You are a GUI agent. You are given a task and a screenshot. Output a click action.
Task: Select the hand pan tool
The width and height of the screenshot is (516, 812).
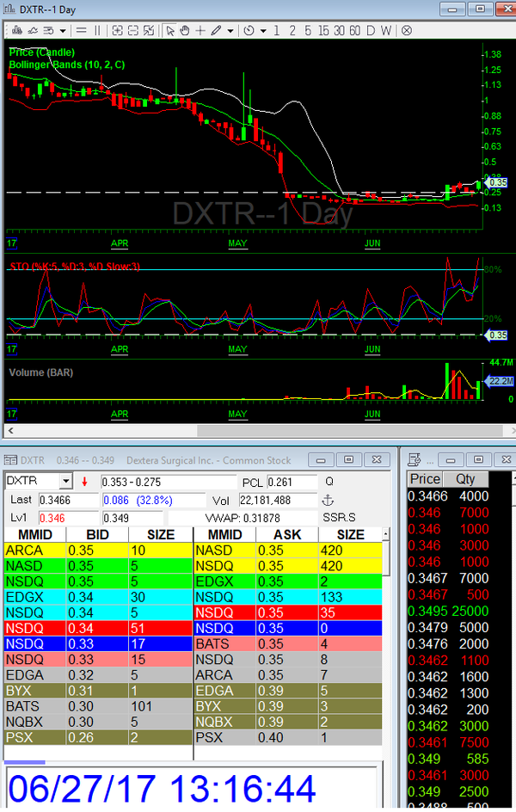[185, 31]
